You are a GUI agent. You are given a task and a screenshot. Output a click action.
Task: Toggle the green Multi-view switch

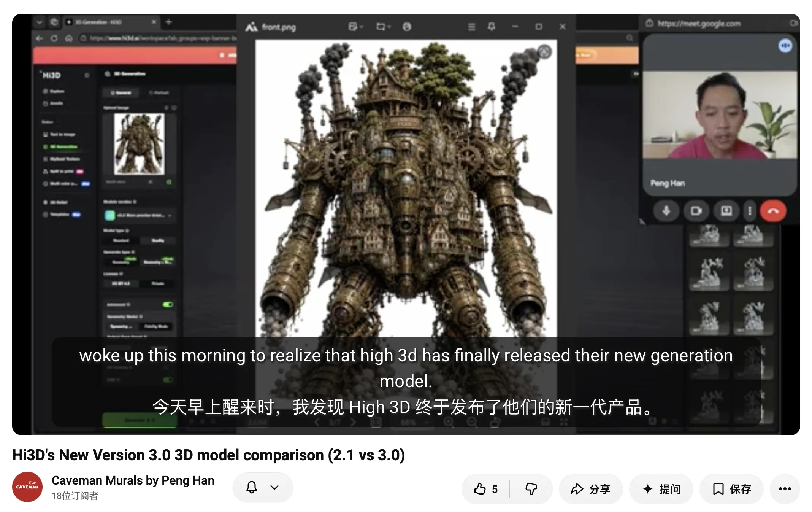[x=169, y=182]
